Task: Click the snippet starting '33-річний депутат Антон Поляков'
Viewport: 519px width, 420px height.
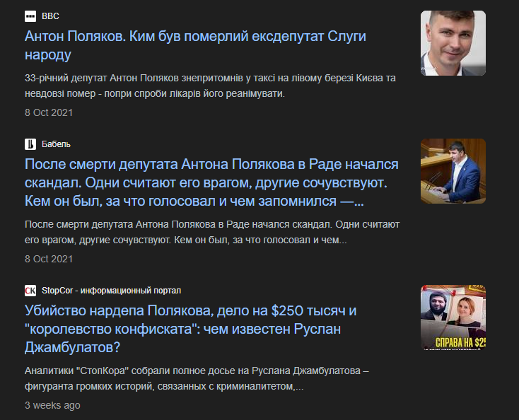Action: (x=210, y=86)
